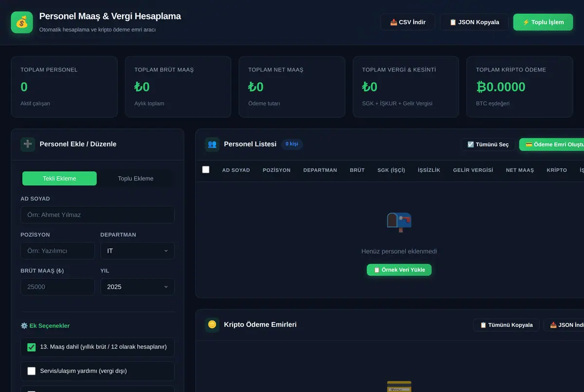The height and width of the screenshot is (392, 584).
Task: Load sample data with Örnek Veri Yükle
Action: click(399, 270)
